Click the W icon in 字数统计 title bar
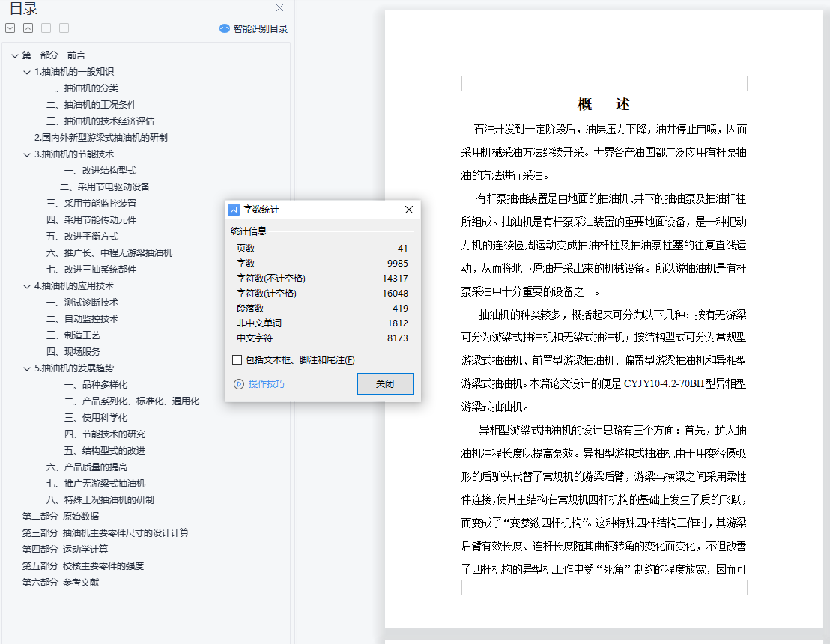 click(x=234, y=210)
